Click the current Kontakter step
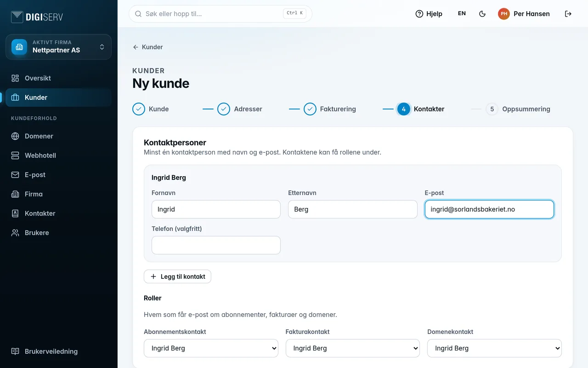588x368 pixels. coord(421,109)
